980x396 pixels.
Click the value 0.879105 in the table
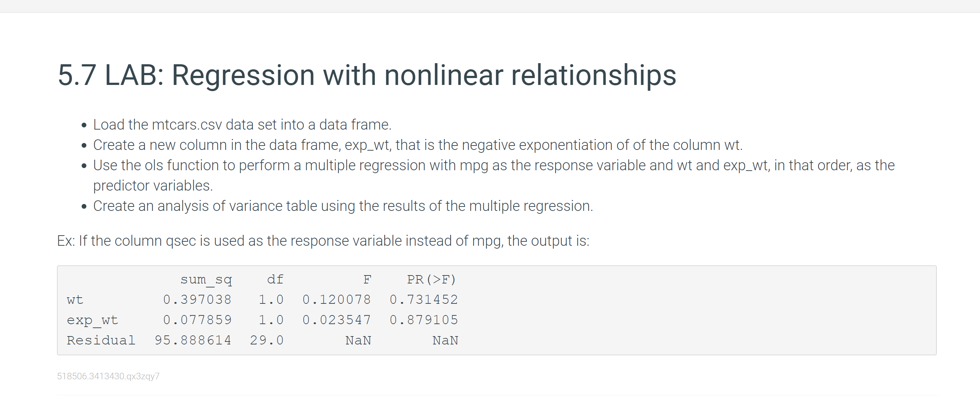[x=423, y=320]
